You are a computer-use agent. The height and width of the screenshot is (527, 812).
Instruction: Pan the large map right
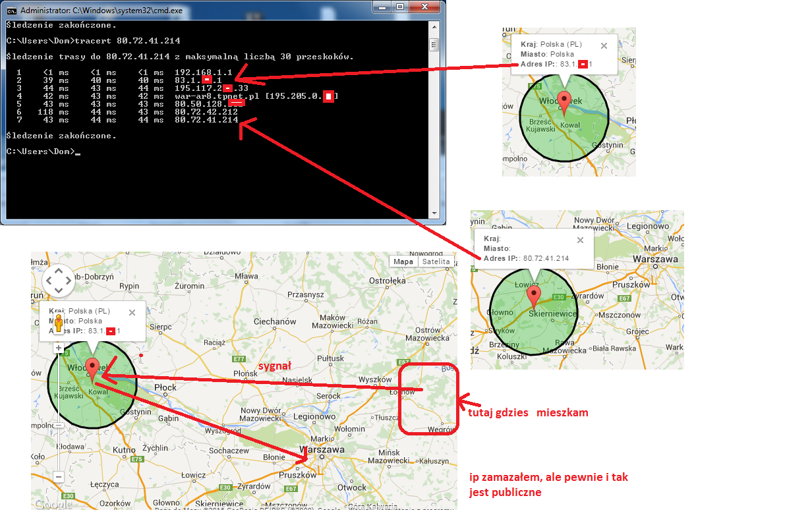(x=69, y=281)
